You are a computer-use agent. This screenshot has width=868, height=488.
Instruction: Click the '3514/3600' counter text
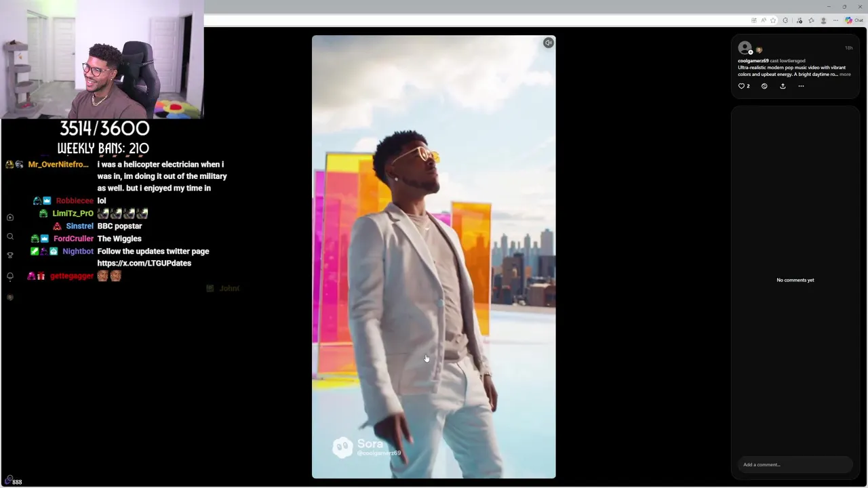tap(104, 129)
